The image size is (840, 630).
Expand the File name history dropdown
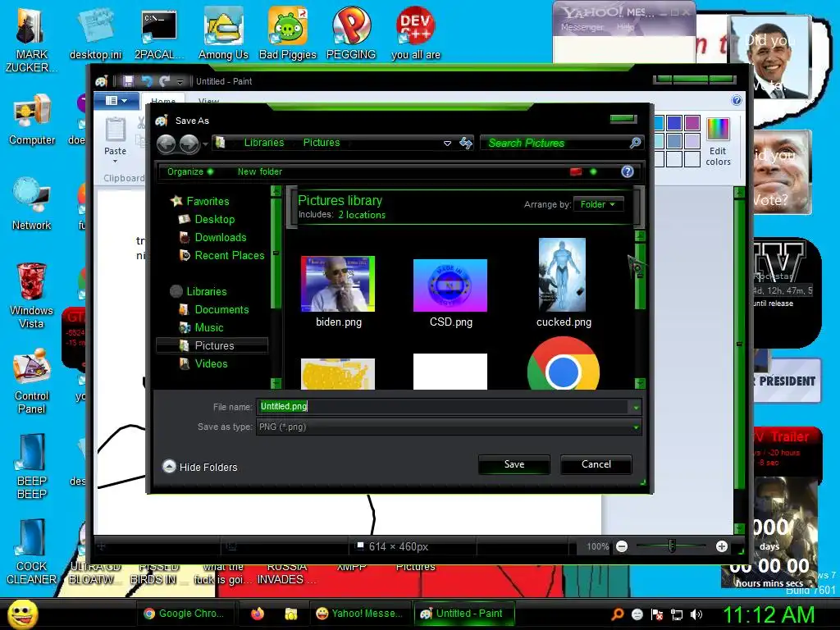click(x=636, y=407)
